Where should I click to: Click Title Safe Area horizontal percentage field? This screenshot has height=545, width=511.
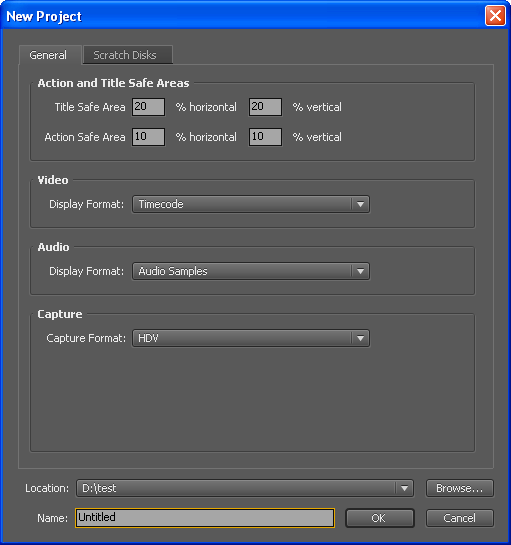(x=148, y=107)
